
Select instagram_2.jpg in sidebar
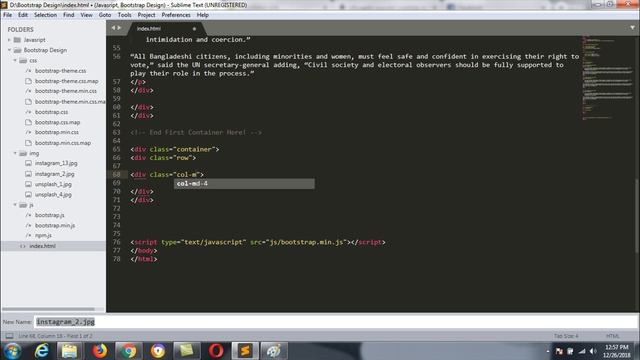(54, 174)
